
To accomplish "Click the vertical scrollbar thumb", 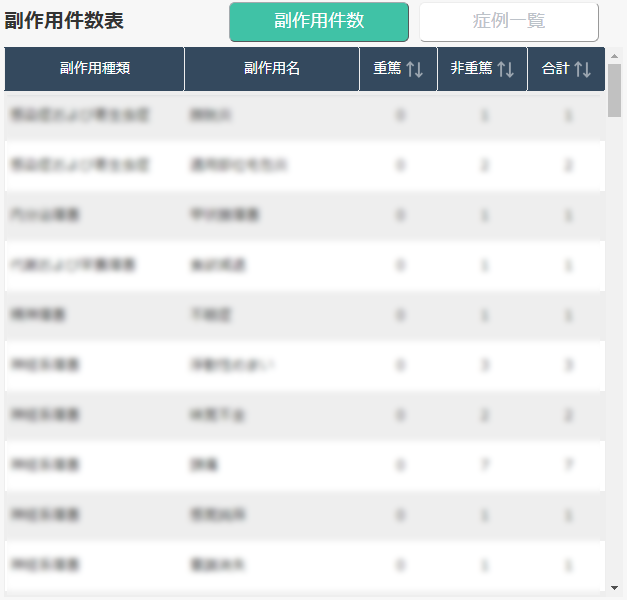I will (x=614, y=90).
